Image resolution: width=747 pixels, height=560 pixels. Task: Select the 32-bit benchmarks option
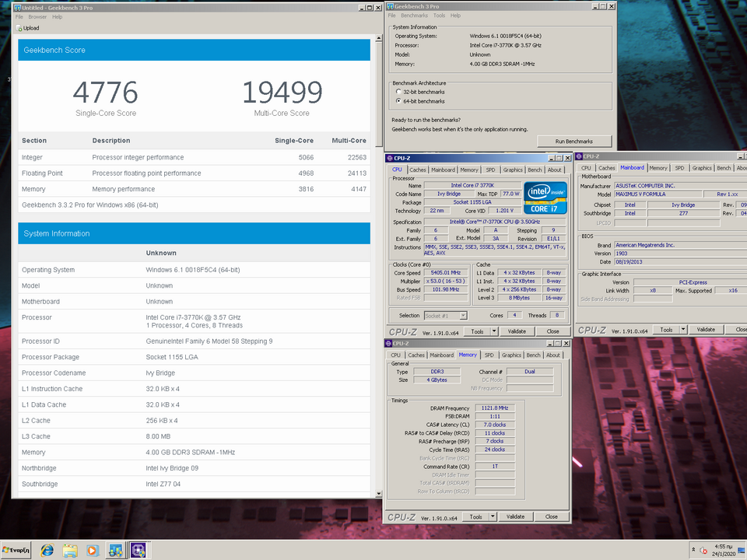[398, 92]
